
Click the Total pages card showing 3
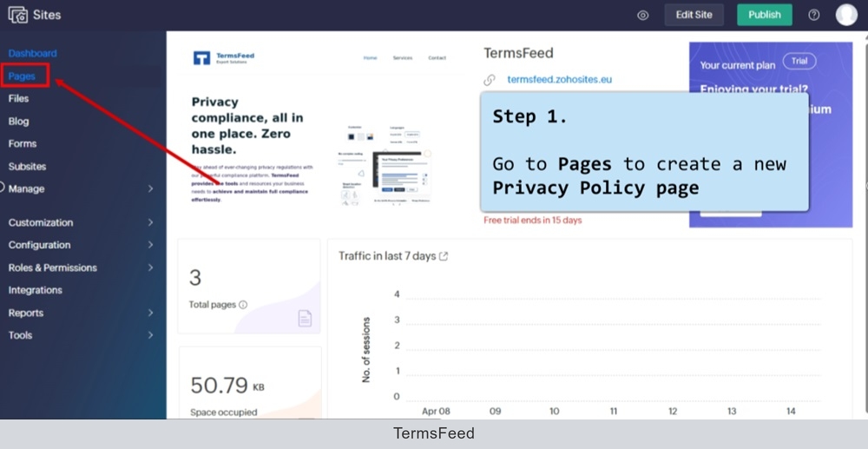click(x=249, y=287)
